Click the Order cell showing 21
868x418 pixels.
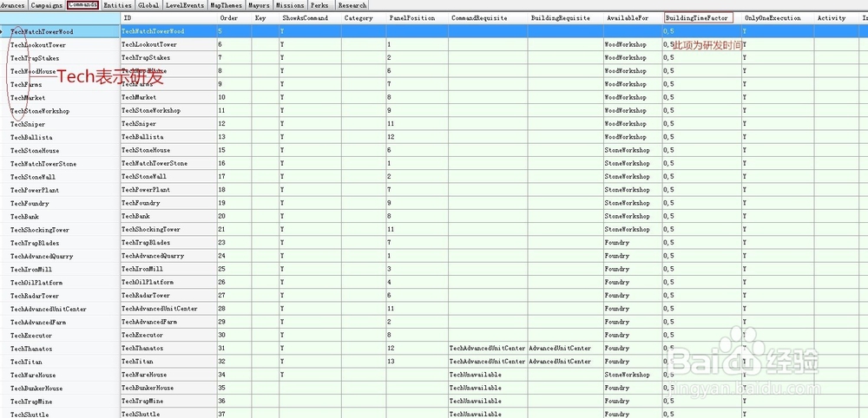(x=234, y=230)
